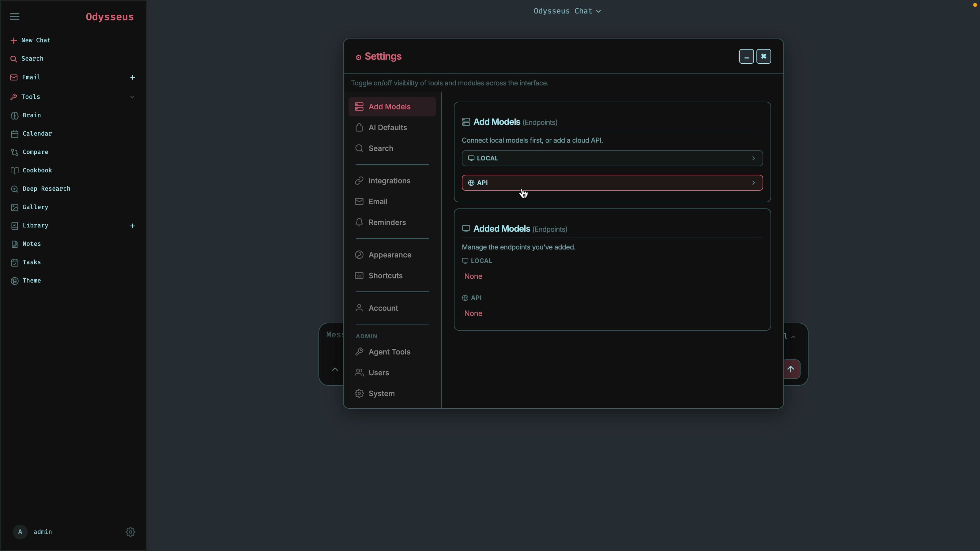Viewport: 980px width, 551px height.
Task: Open Email in the left sidebar
Action: [26, 77]
